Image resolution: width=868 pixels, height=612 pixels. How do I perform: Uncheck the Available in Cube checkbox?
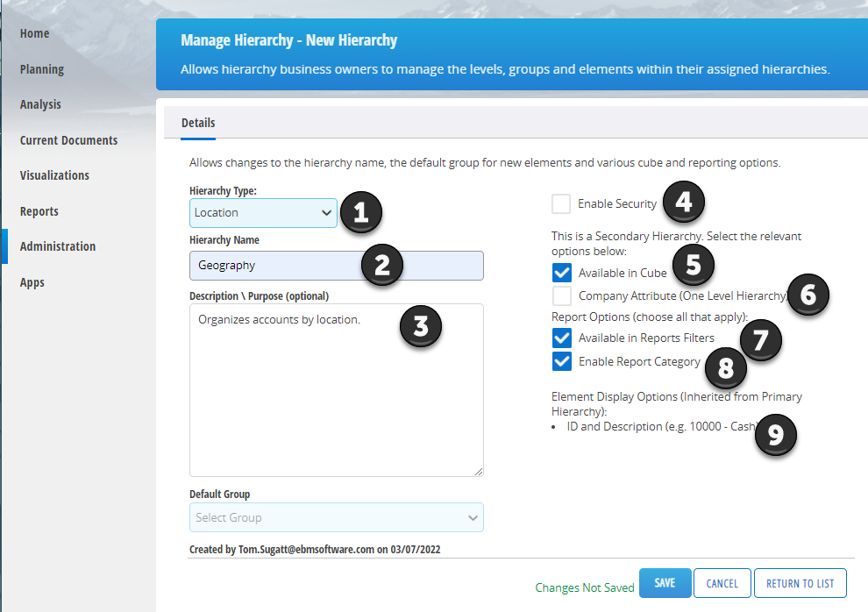(562, 273)
